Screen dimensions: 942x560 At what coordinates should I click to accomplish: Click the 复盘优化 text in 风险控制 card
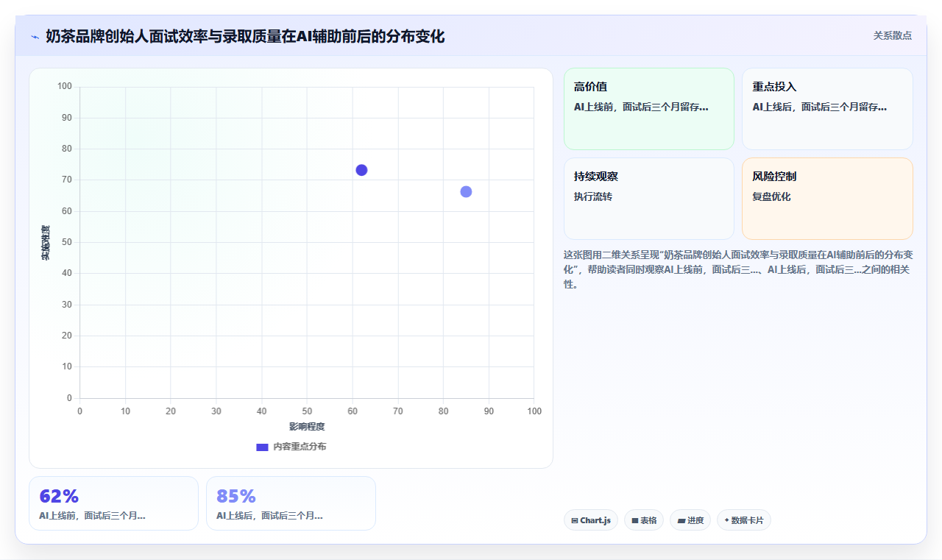(771, 196)
